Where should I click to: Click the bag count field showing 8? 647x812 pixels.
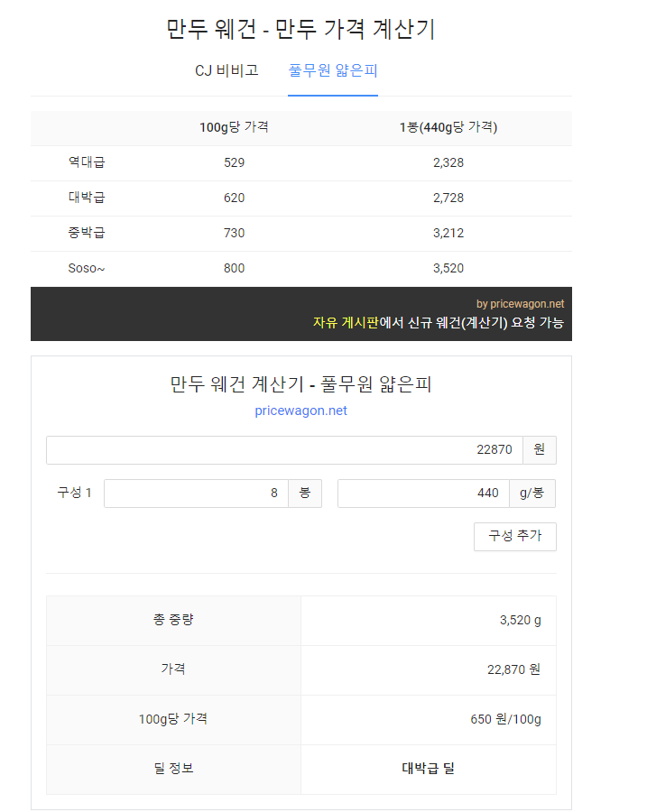point(197,494)
